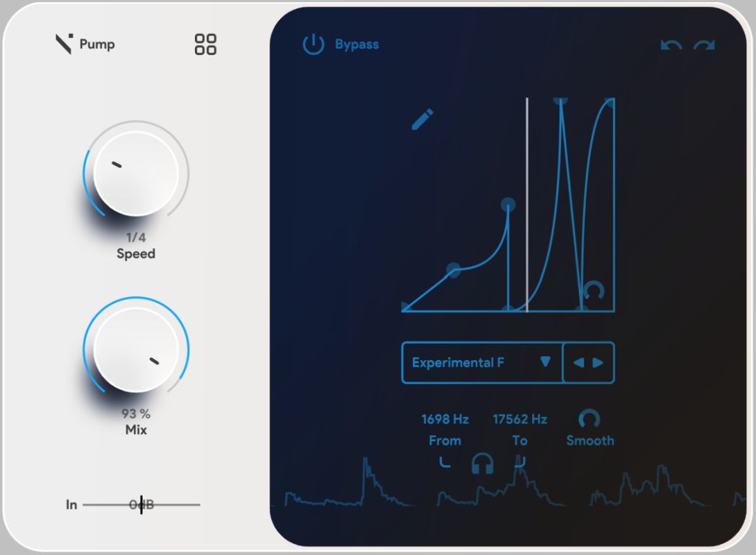Toggle the Smooth option icon

click(590, 419)
